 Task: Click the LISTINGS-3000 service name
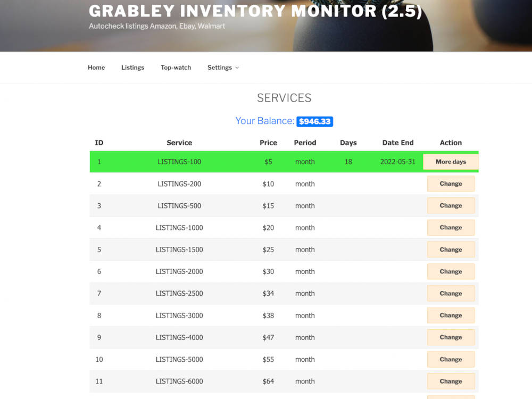(x=179, y=315)
